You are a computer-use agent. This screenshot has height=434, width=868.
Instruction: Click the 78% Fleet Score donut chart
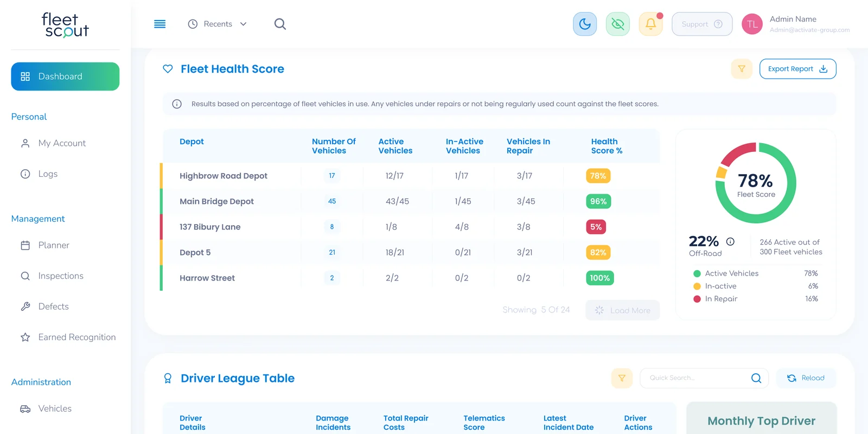(x=756, y=183)
